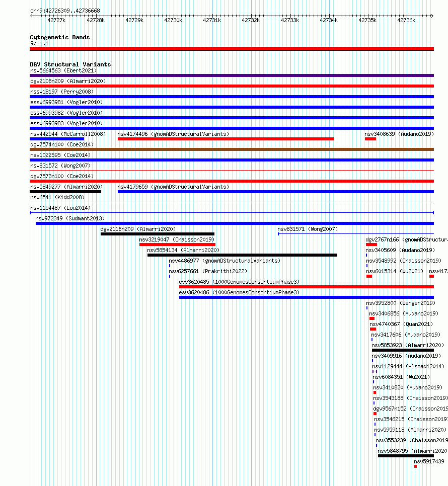Select the red nsv3219047 feature bar
This screenshot has height=486, width=448.
pyautogui.click(x=177, y=245)
